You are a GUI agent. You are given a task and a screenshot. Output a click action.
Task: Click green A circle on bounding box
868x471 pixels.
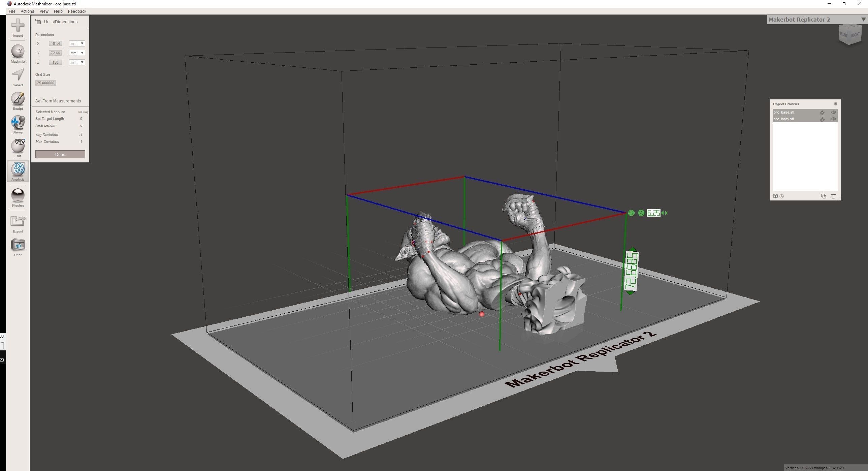point(641,213)
